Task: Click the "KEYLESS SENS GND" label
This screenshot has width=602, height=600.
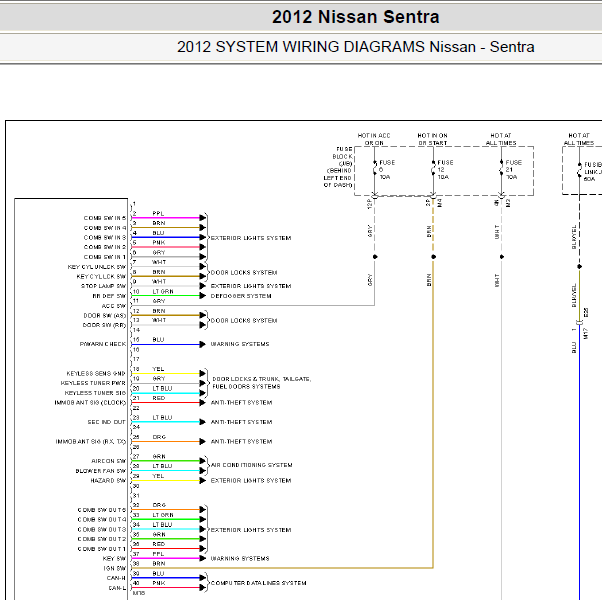Action: coord(96,374)
